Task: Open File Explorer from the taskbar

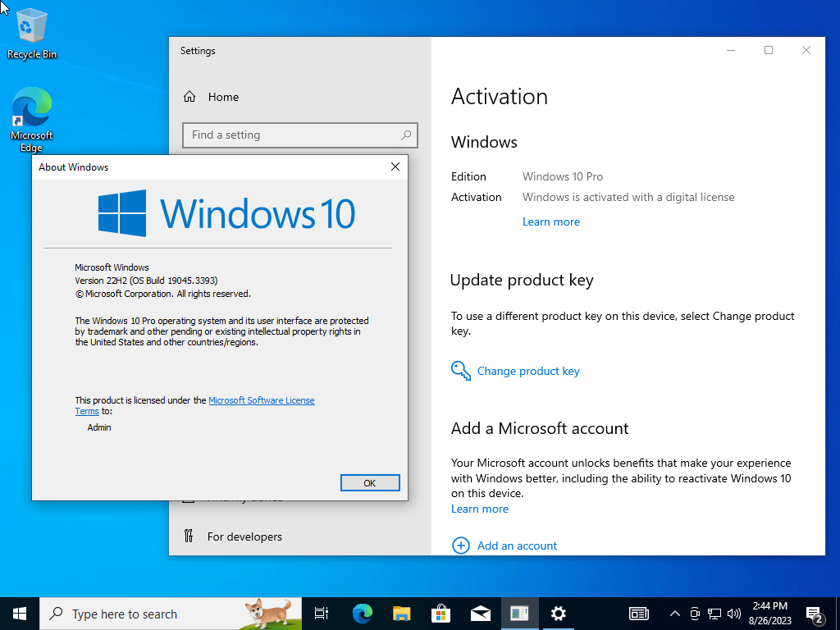Action: point(401,614)
